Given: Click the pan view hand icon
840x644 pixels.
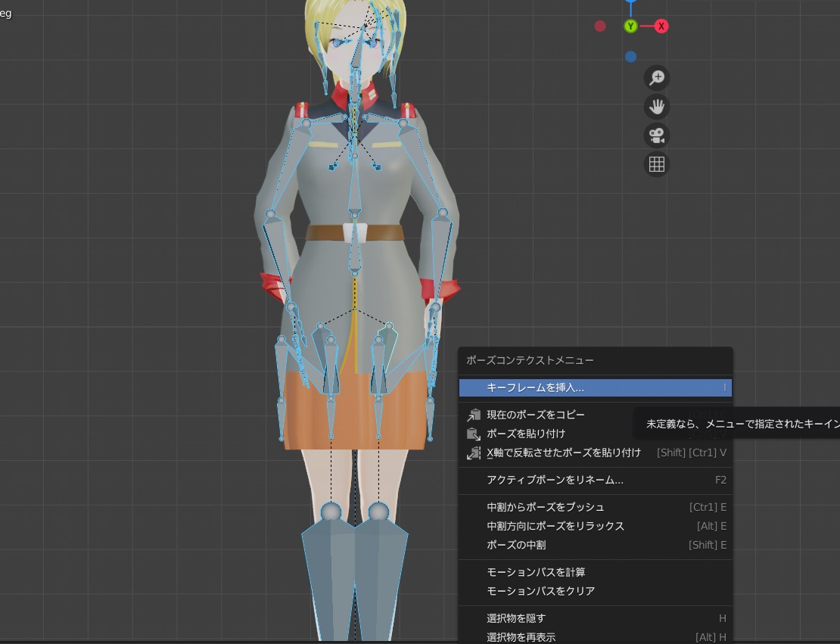Looking at the screenshot, I should (x=656, y=107).
